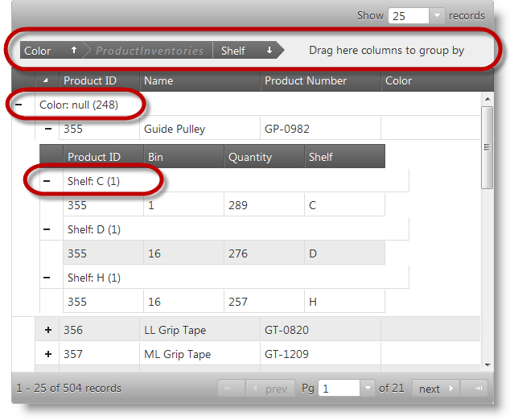
Task: Jump to the last page arrow
Action: 479,389
